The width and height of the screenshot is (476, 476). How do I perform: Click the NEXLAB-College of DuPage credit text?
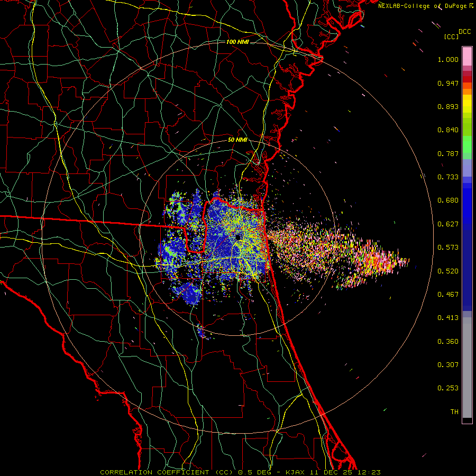(x=426, y=6)
